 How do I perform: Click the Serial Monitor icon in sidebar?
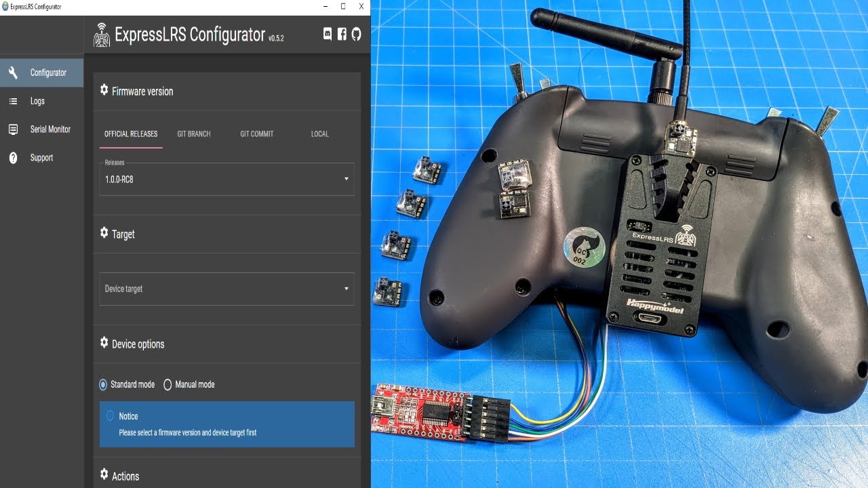point(13,129)
